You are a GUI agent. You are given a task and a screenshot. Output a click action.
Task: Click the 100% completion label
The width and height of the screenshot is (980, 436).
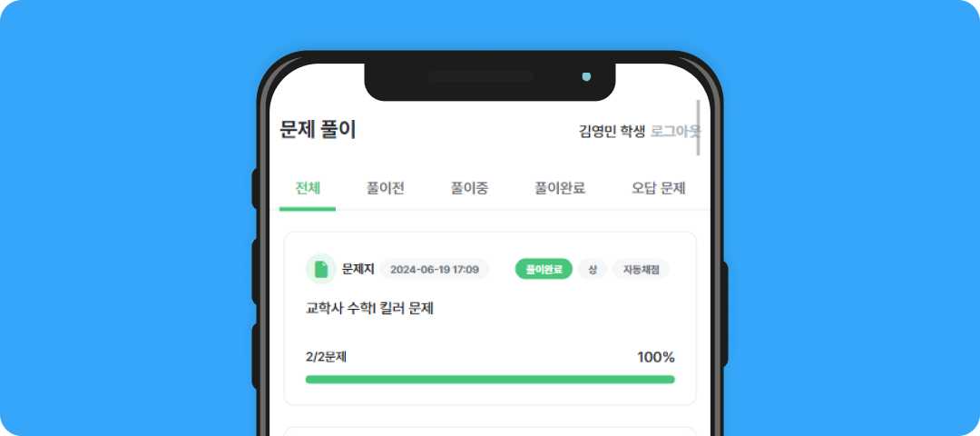pyautogui.click(x=655, y=357)
